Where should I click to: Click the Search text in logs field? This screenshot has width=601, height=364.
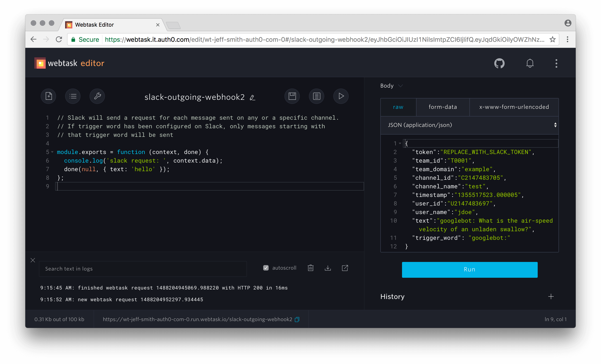pos(143,269)
